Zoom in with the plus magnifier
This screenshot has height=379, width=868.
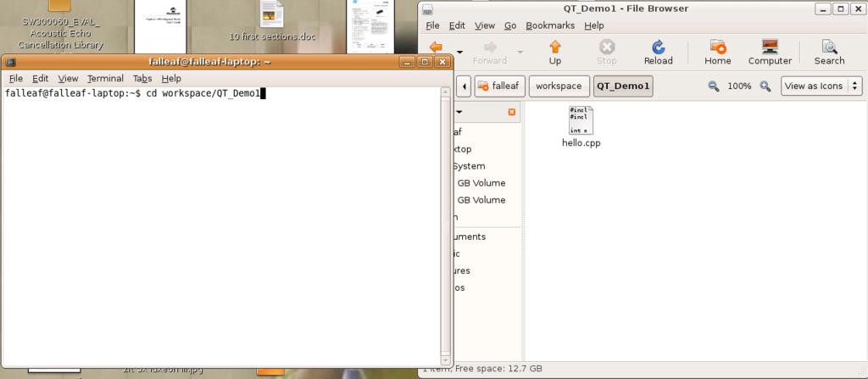click(x=765, y=86)
